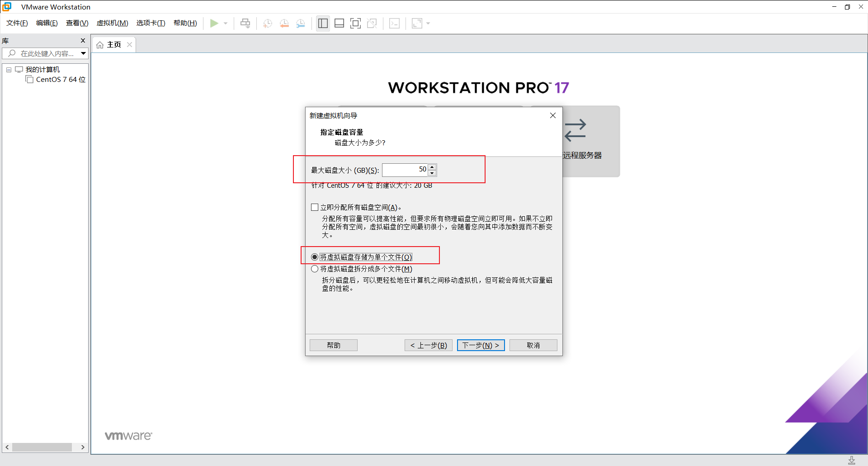Click the green power-on play icon
The height and width of the screenshot is (466, 868).
coord(214,23)
